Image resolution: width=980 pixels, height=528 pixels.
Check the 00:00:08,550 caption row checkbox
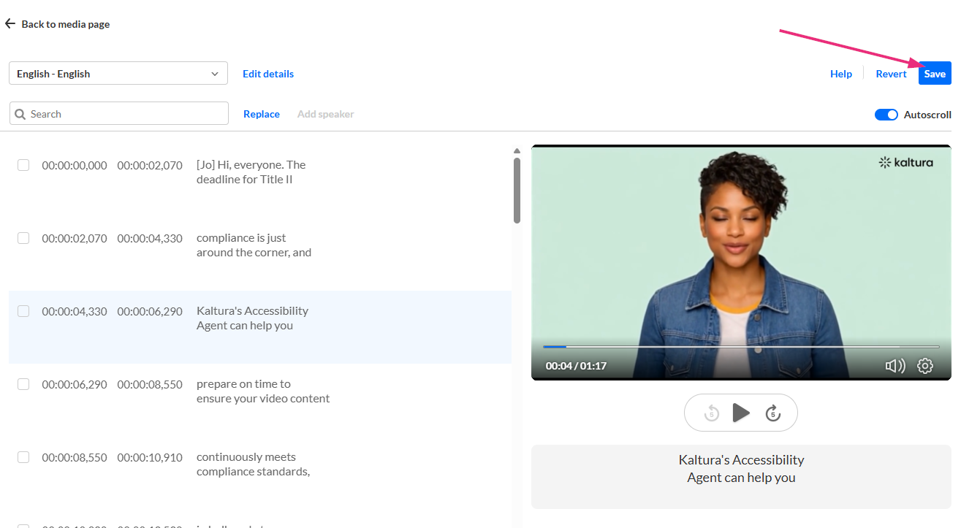[x=23, y=457]
